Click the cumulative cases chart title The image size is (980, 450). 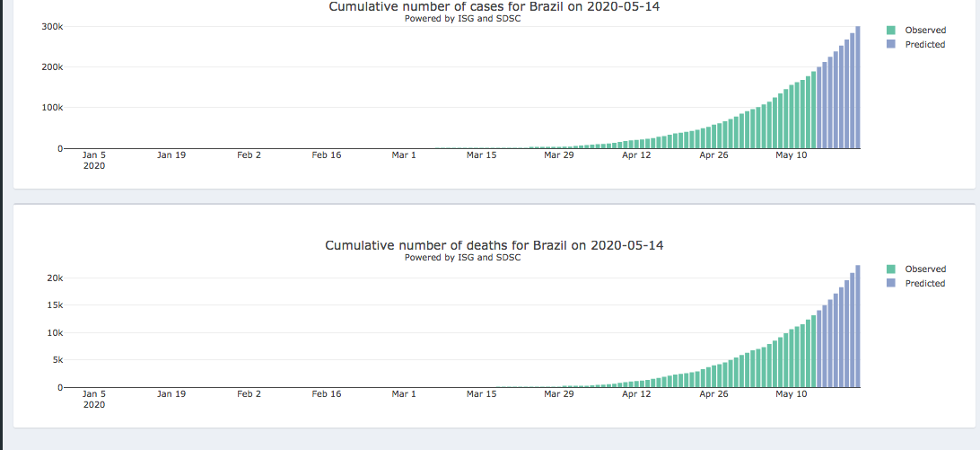tap(486, 7)
